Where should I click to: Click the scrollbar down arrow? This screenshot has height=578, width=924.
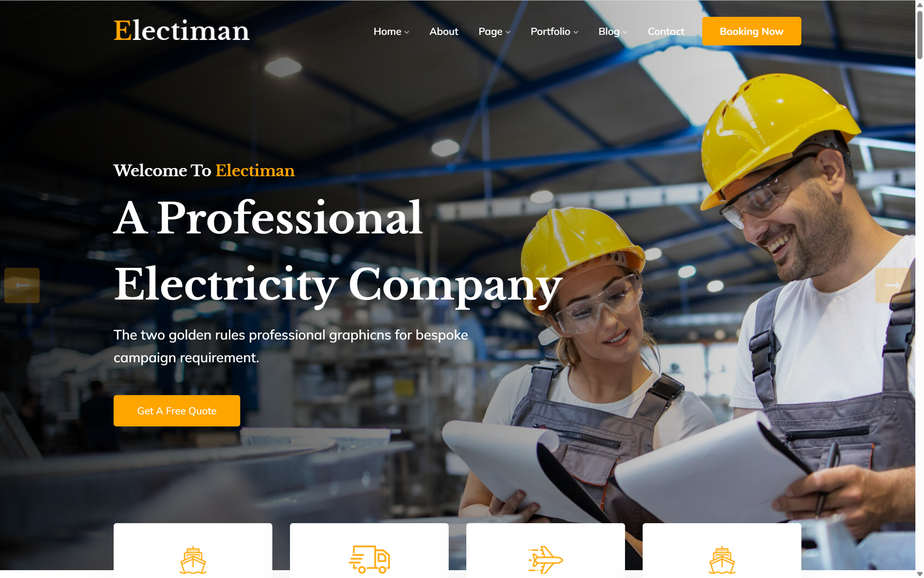click(x=920, y=574)
